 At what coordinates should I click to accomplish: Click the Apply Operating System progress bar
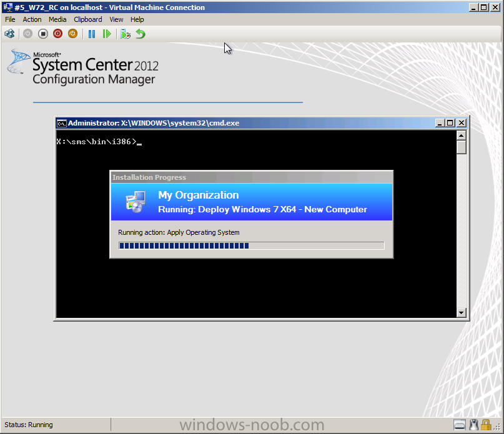click(251, 245)
